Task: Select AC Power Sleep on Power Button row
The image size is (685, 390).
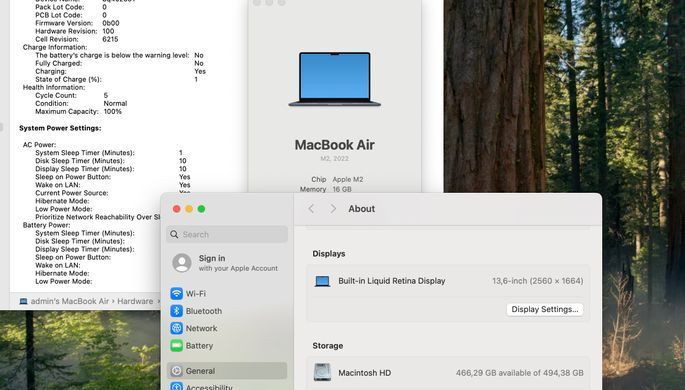Action: 113,177
